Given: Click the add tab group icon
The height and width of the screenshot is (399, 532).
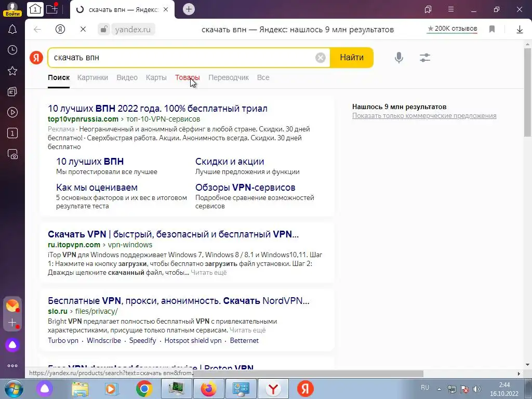Looking at the screenshot, I should pos(52,9).
